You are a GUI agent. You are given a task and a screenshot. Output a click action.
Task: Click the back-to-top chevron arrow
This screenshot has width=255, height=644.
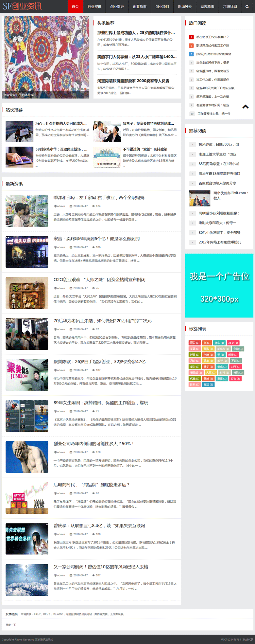[245, 107]
